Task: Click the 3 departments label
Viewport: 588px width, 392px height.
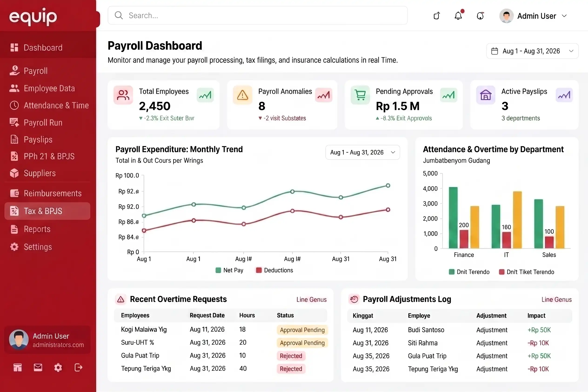Action: point(521,118)
